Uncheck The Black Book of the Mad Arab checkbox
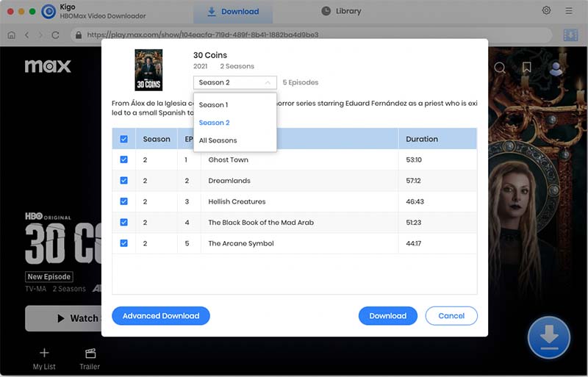This screenshot has width=588, height=377. (x=123, y=222)
